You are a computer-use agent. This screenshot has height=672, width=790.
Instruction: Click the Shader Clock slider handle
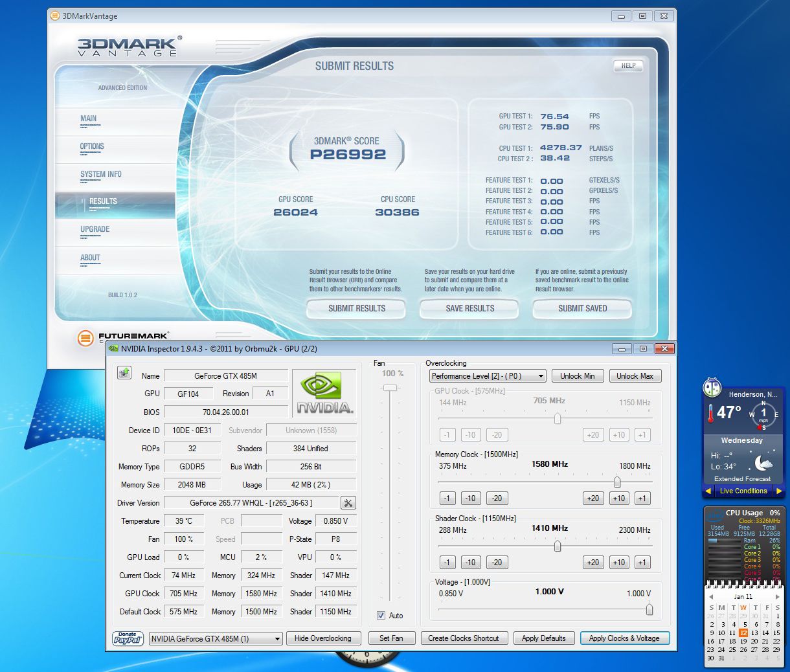tap(558, 546)
